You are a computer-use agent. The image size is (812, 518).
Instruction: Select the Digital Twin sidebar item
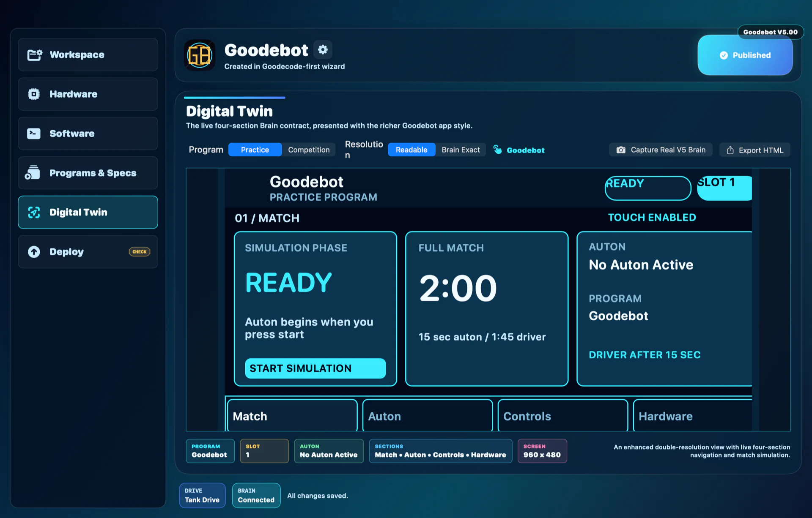[88, 212]
